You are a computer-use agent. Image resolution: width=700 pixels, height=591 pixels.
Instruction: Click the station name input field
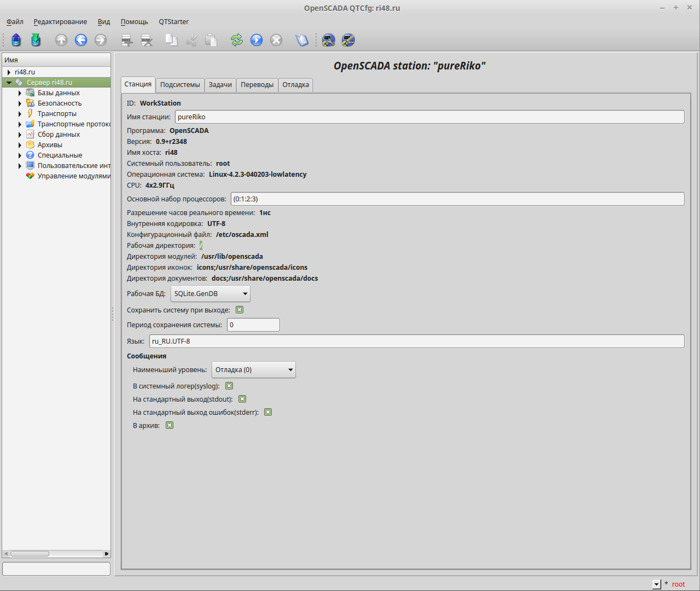point(429,117)
